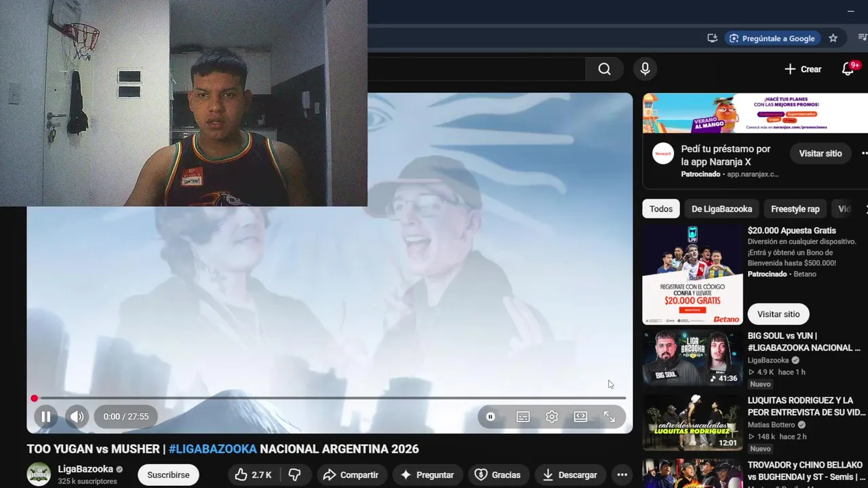Open the LigaBazooka channel avatar
The image size is (868, 488).
[39, 474]
